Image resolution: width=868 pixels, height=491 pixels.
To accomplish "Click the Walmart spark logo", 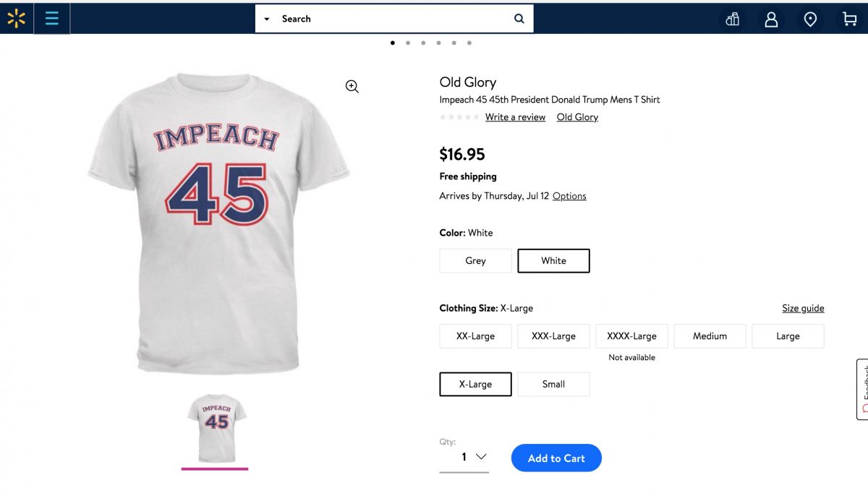I will tap(16, 19).
